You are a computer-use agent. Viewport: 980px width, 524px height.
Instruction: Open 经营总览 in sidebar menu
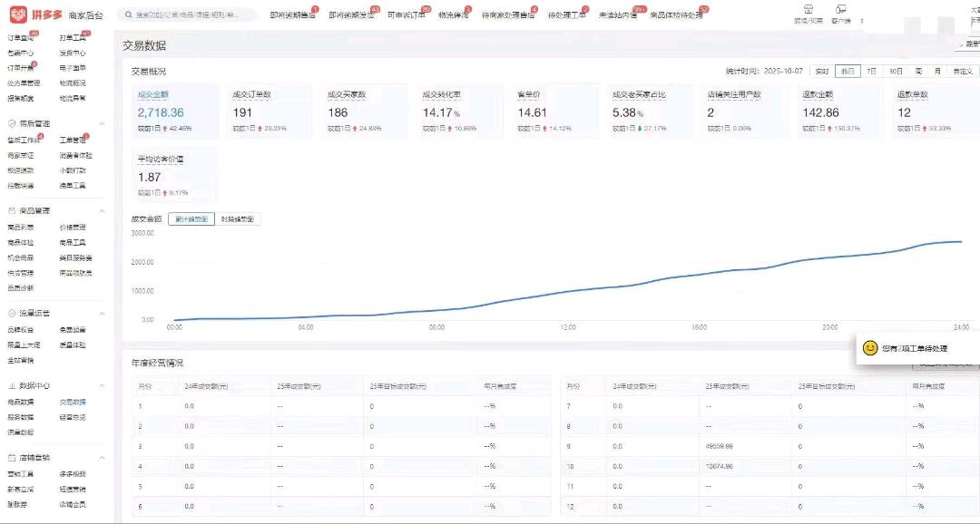(x=73, y=417)
